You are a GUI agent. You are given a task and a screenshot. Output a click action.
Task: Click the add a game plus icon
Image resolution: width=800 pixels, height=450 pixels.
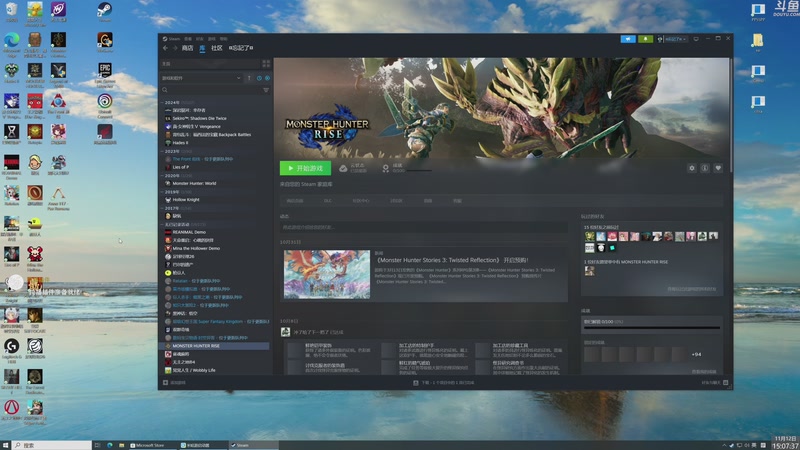(x=165, y=383)
